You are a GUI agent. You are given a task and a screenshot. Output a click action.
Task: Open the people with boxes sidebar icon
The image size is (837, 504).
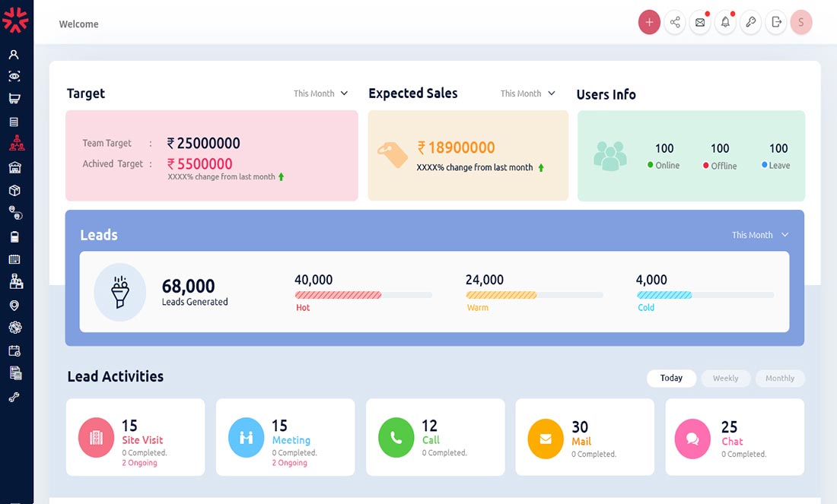(16, 281)
